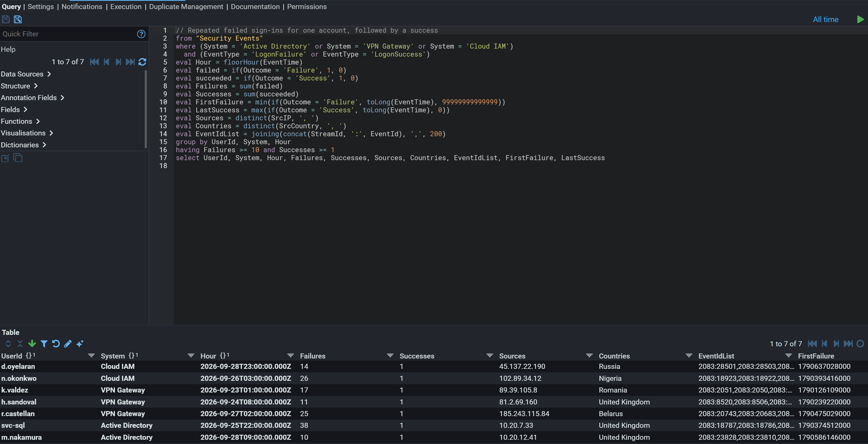Click the copy icon under help tree
This screenshot has height=444, width=868.
tap(18, 158)
